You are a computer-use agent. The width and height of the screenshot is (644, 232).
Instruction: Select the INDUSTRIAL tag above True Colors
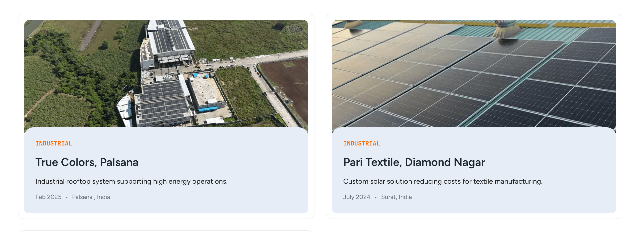pyautogui.click(x=54, y=143)
